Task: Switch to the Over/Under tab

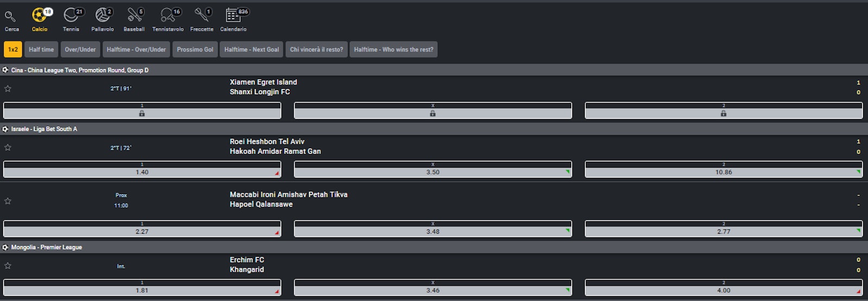Action: point(80,49)
